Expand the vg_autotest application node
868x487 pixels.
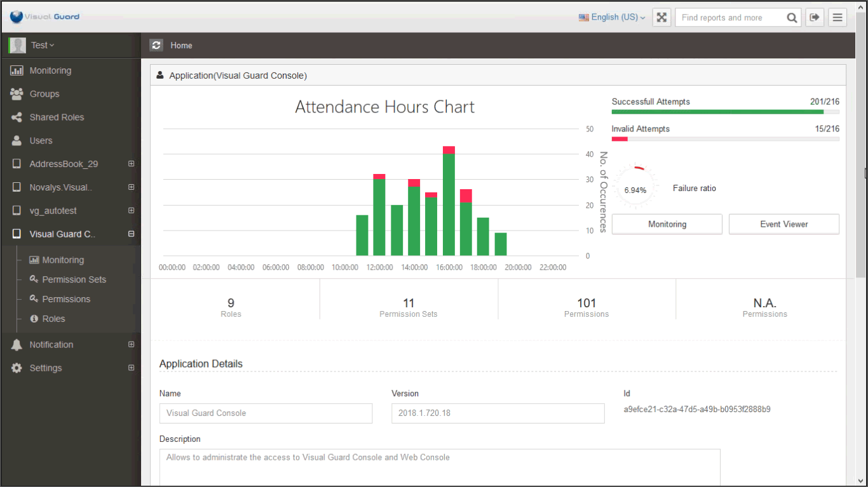point(131,210)
